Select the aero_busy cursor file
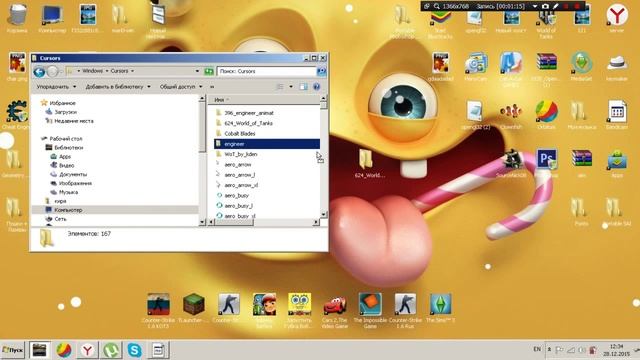Screen dimensions: 640x360 pyautogui.click(x=236, y=196)
